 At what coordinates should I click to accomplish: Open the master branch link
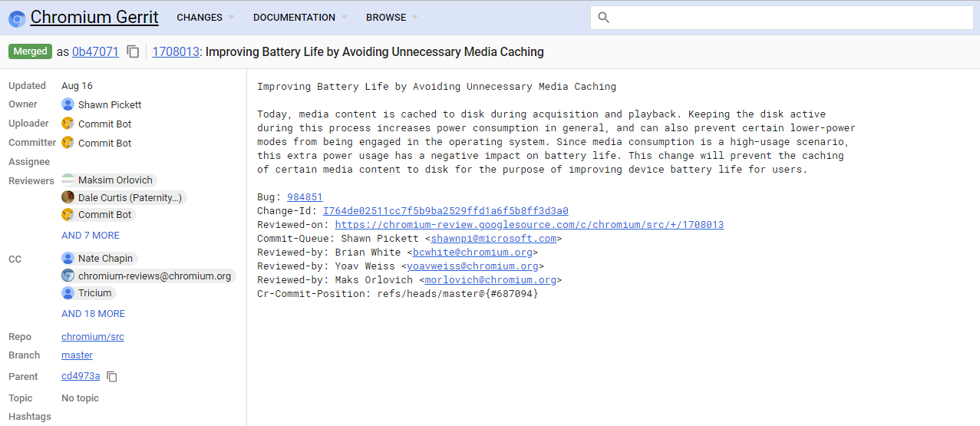tap(77, 355)
